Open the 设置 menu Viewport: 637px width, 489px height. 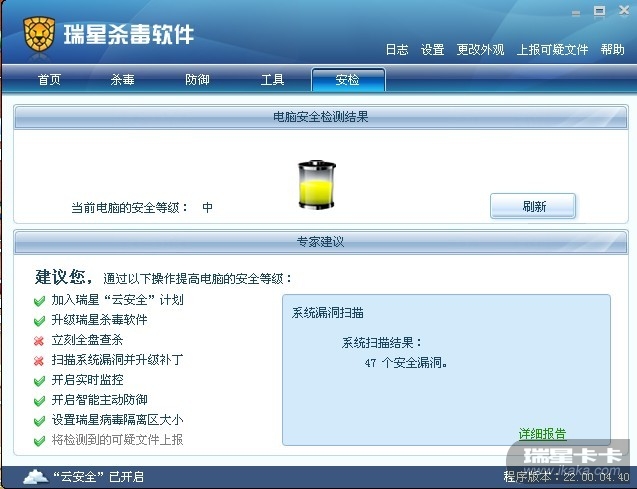(432, 50)
